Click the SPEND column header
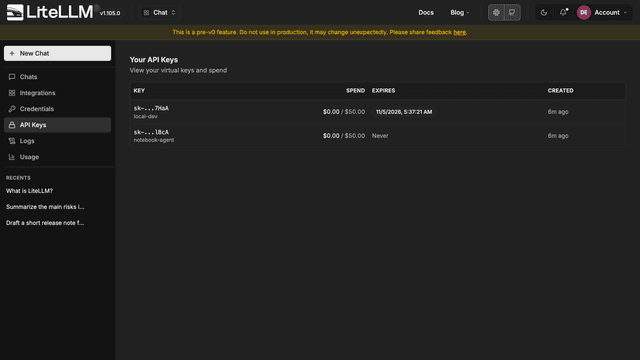 pos(356,91)
